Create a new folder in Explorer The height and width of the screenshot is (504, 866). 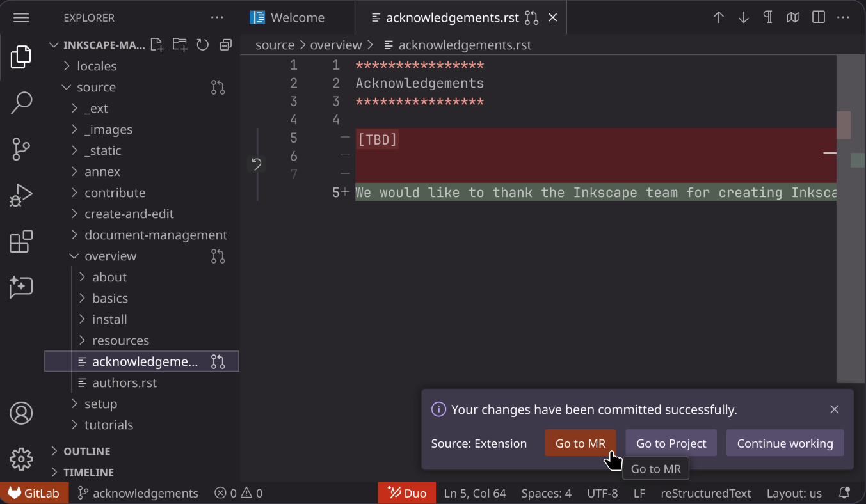pyautogui.click(x=180, y=45)
